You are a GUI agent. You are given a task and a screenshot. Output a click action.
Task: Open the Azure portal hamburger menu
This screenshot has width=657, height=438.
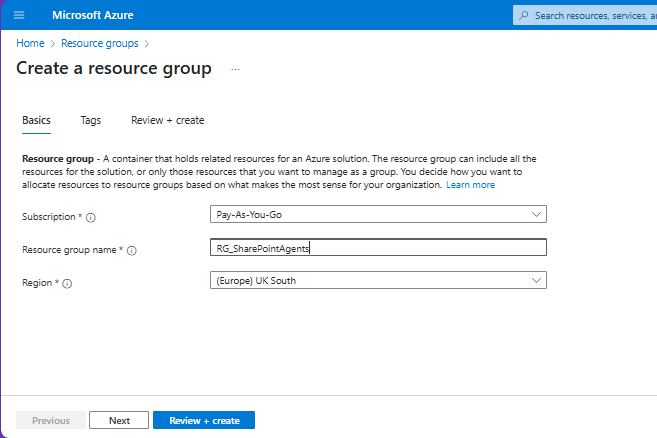pyautogui.click(x=19, y=16)
